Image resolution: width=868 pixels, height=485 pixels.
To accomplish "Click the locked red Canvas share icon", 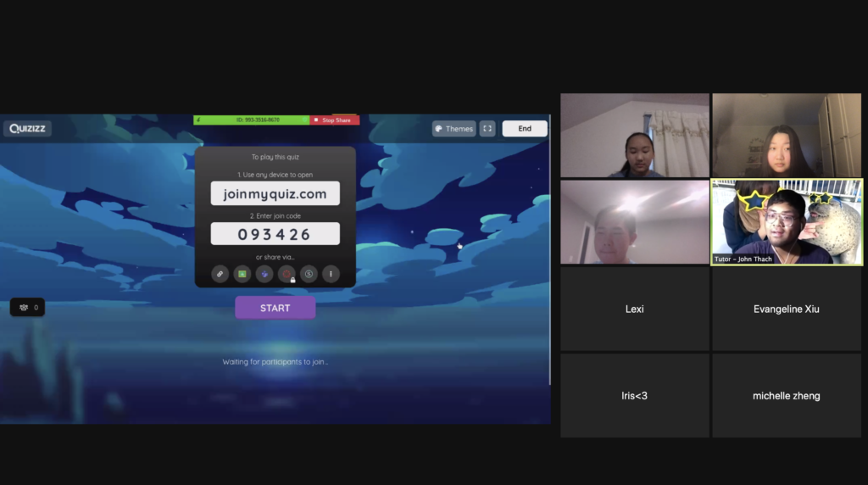I will tap(287, 274).
